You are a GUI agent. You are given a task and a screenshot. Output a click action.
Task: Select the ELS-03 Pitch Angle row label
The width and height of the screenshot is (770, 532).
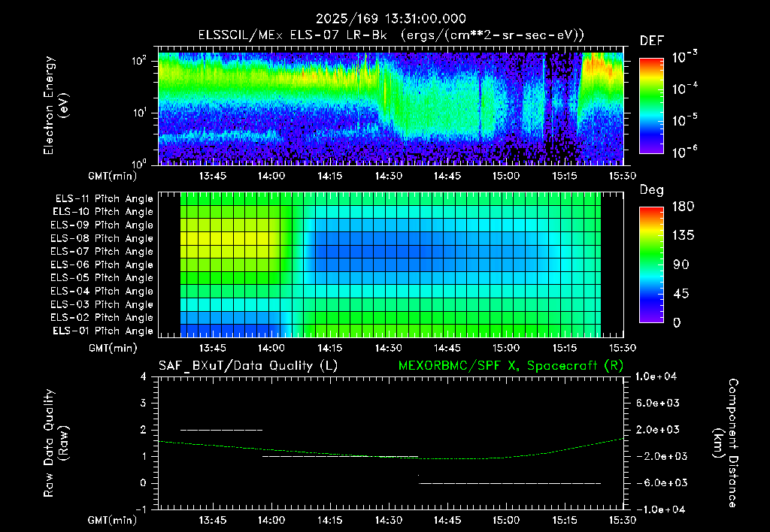[102, 304]
